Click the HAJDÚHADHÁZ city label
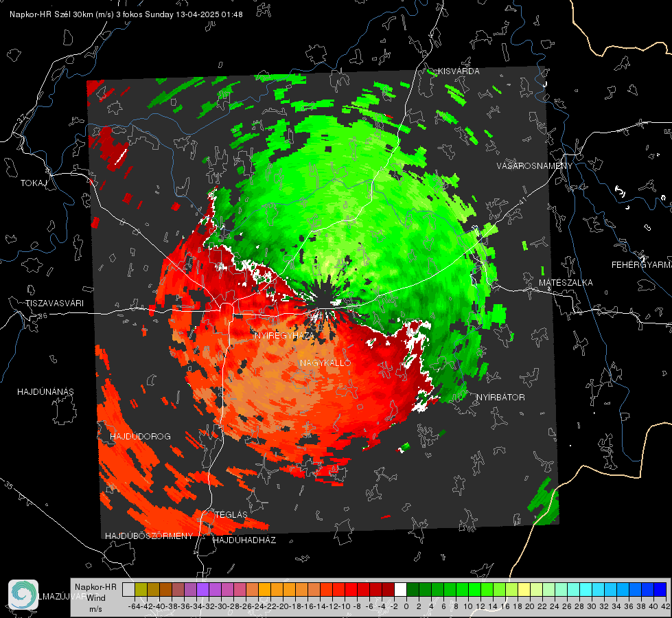The width and height of the screenshot is (672, 618). (x=244, y=540)
